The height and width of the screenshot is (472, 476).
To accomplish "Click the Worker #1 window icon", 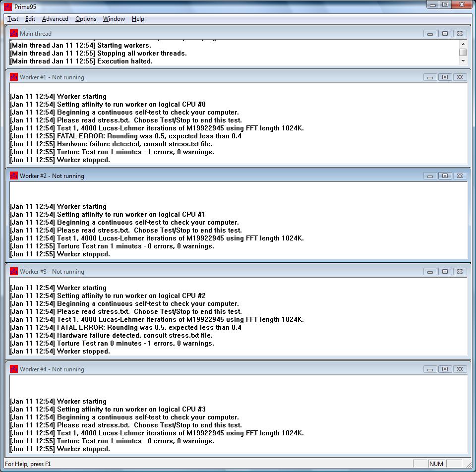I will tap(14, 77).
